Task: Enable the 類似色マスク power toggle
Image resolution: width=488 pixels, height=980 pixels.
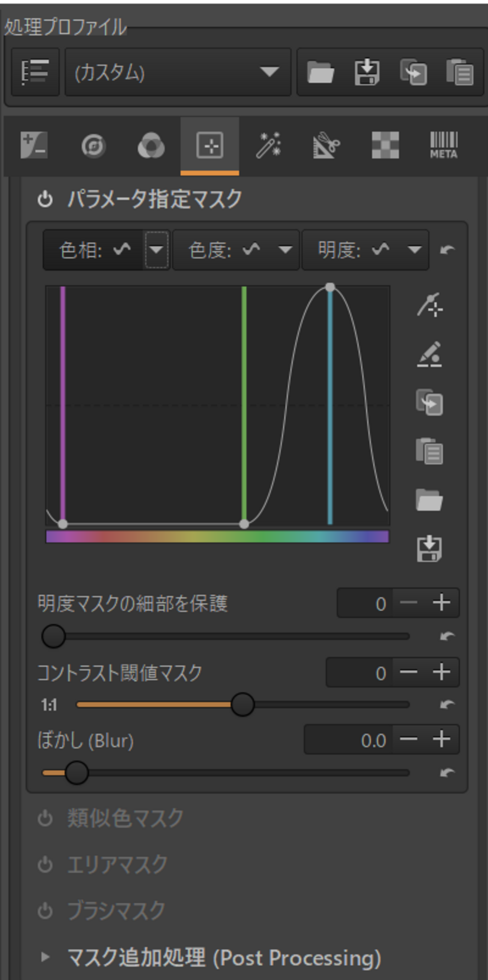Action: (45, 819)
